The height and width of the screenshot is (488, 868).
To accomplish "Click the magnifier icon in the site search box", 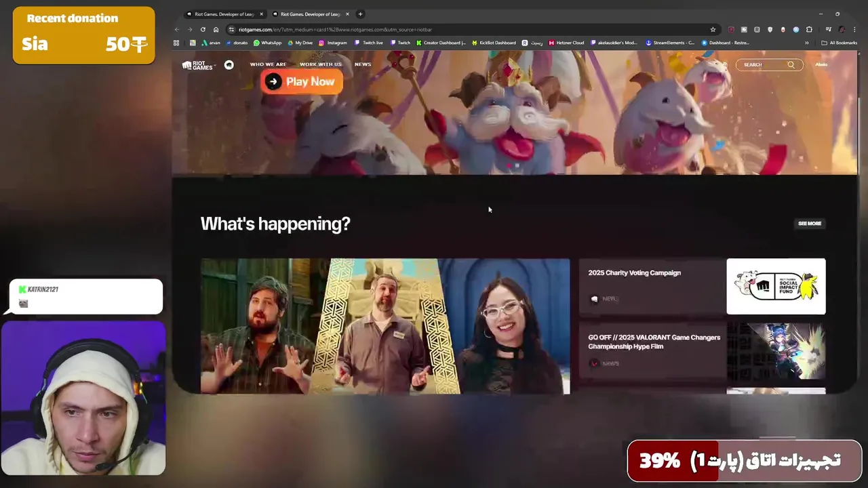I will (x=791, y=64).
